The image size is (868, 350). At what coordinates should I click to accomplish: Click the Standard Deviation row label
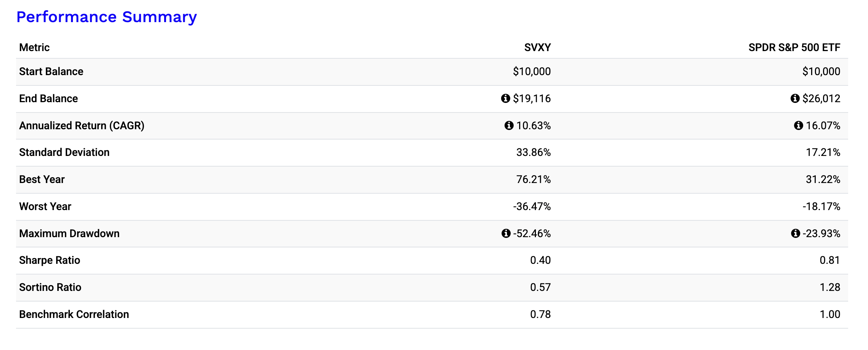[x=64, y=152]
